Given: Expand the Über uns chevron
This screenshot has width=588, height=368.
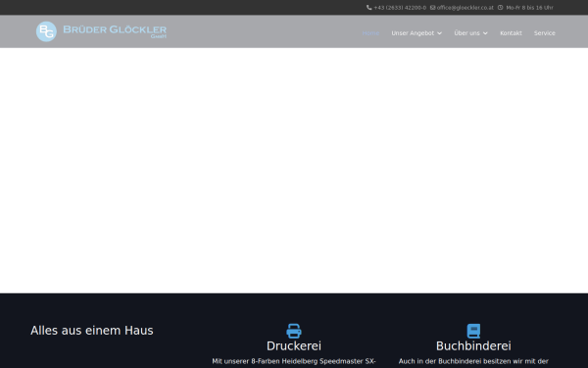Looking at the screenshot, I should point(485,33).
